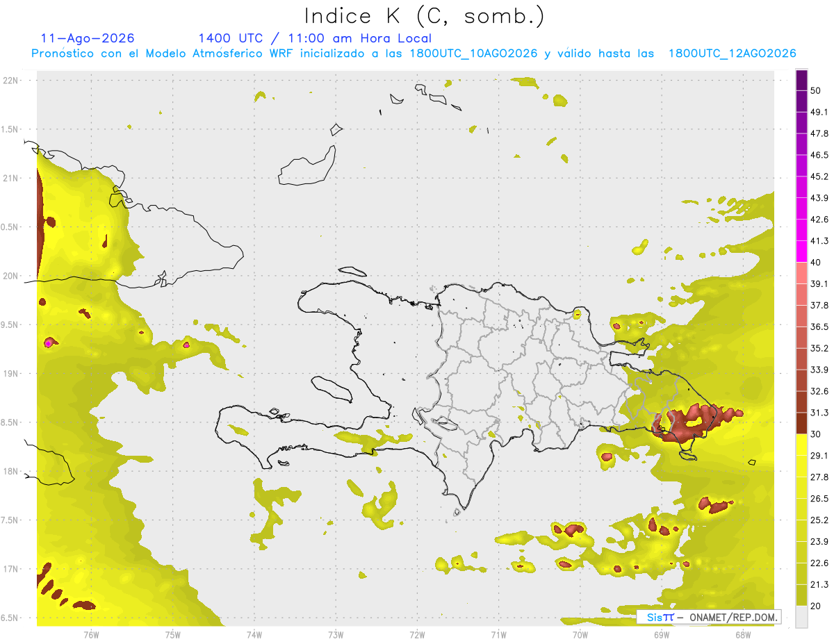This screenshot has width=834, height=644.
Task: Select the grey swatch below 20
Action: [801, 617]
